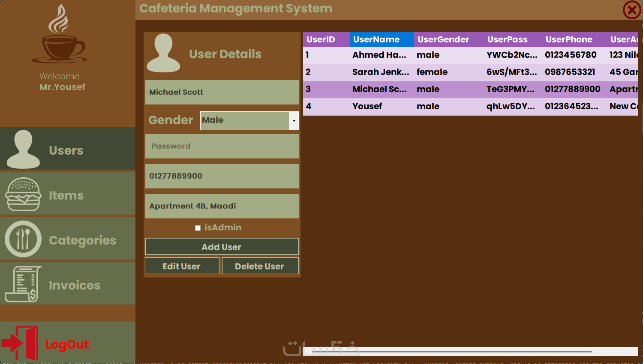
Task: Click password cell TeG3PMY...
Action: click(513, 89)
